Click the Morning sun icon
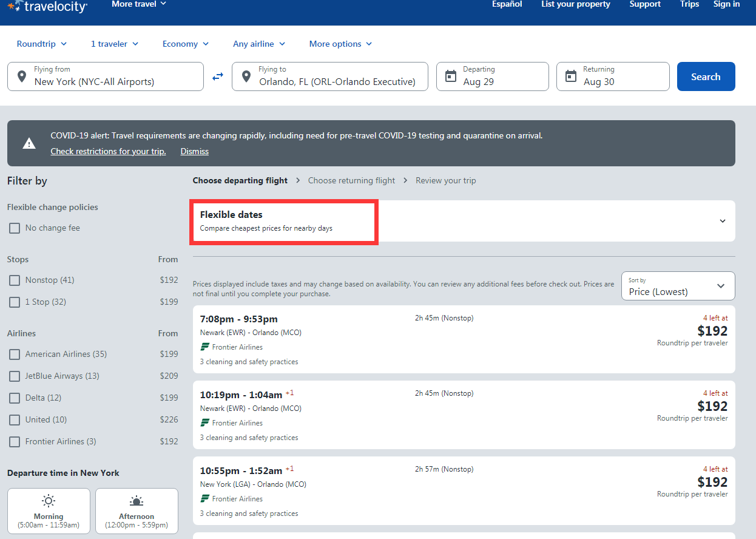Viewport: 756px width, 539px height. [x=49, y=501]
